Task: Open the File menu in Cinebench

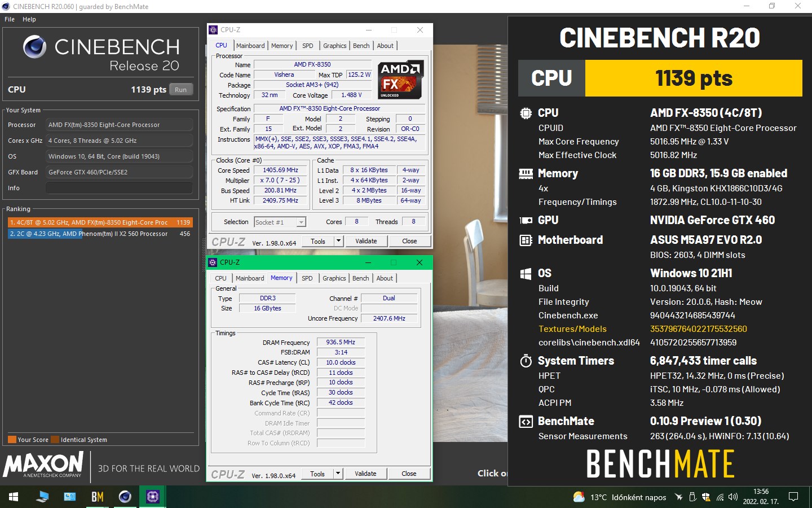Action: pyautogui.click(x=10, y=19)
